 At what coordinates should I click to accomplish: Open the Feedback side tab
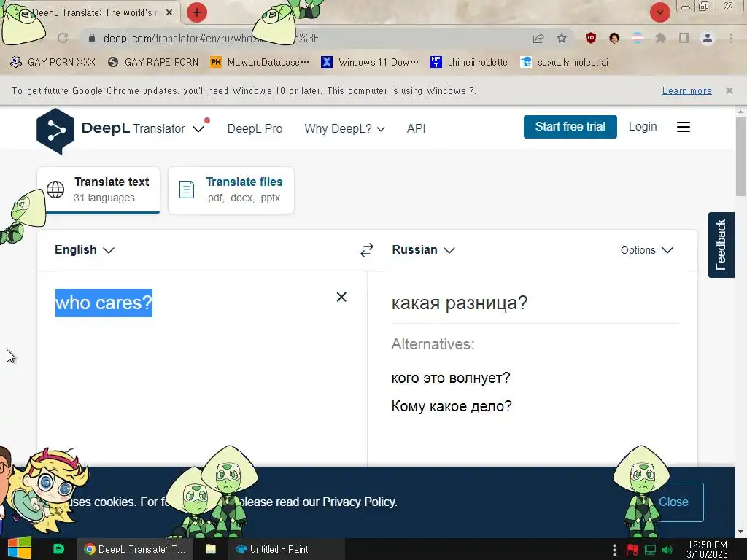pos(721,245)
